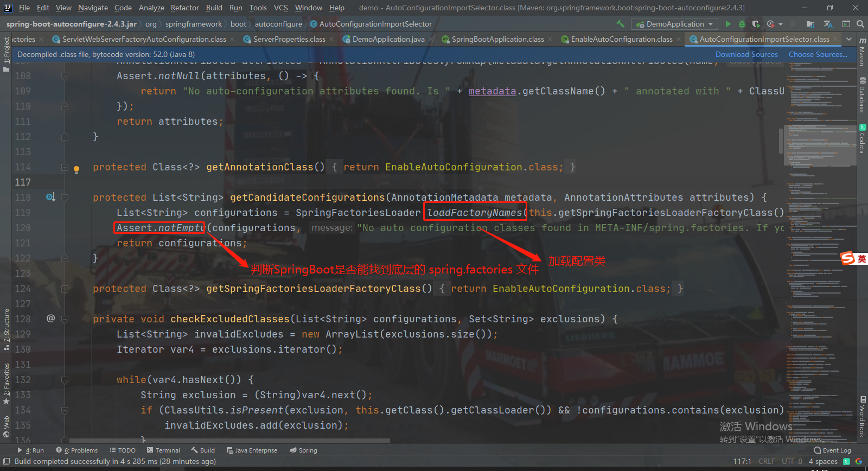Click the Google icon in status bar
The height and width of the screenshot is (471, 868).
pos(858,461)
